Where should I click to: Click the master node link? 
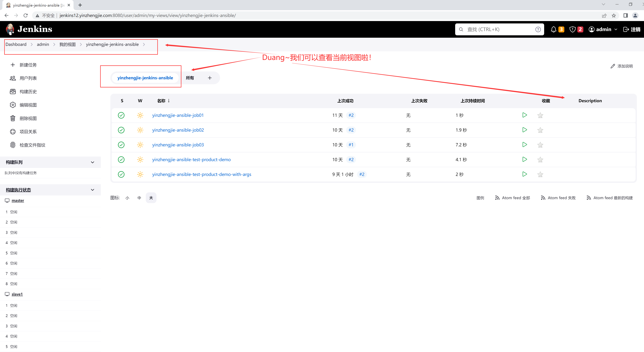[18, 201]
